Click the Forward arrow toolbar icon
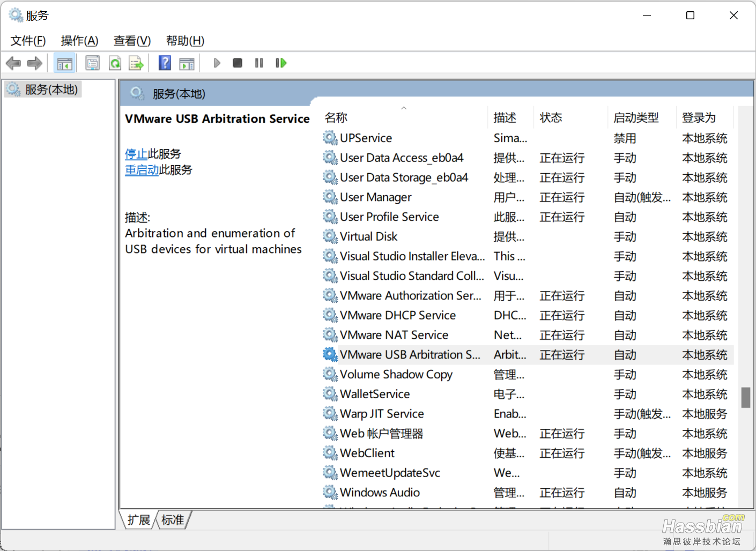The image size is (756, 551). click(x=35, y=63)
